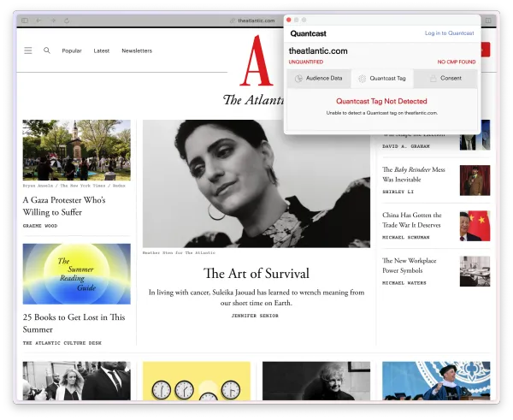Open 'The New Workplace Power Symbols' article

[410, 265]
